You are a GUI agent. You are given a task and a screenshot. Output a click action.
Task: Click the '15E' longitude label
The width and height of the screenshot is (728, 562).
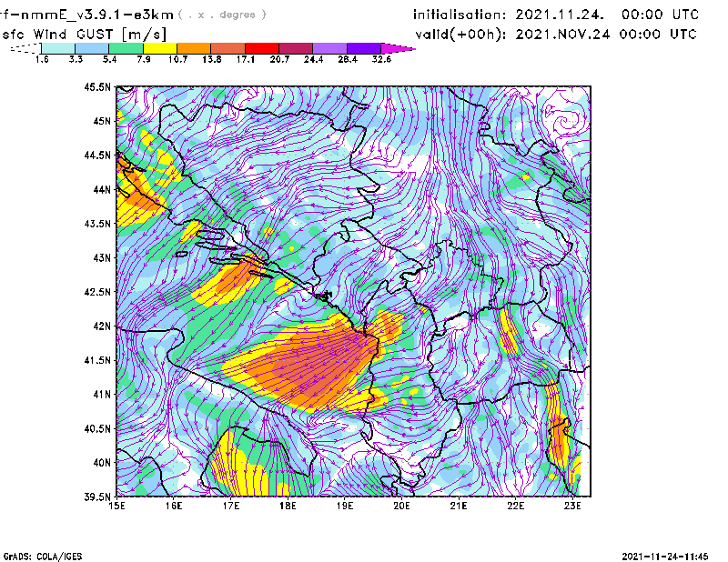tap(116, 506)
